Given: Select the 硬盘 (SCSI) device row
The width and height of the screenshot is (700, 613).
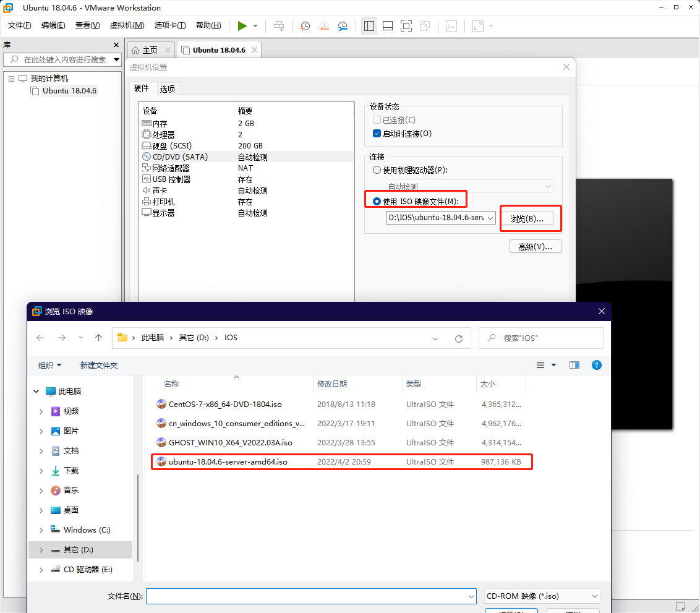Looking at the screenshot, I should point(247,146).
